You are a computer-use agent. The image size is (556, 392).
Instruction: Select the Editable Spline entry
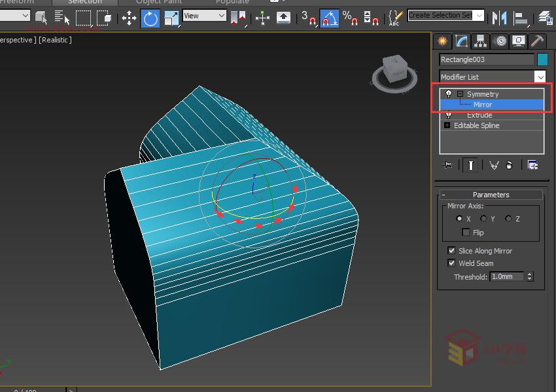click(x=477, y=125)
